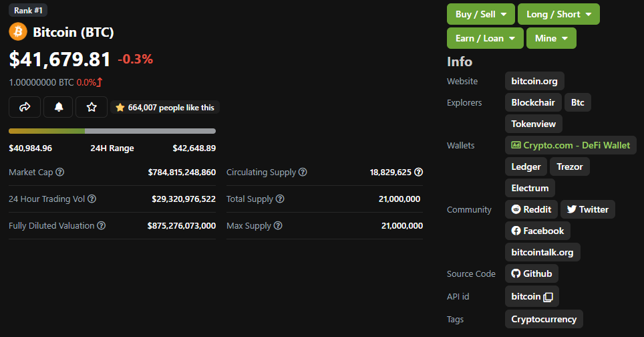This screenshot has height=337, width=644.
Task: Visit the Twitter community link
Action: [588, 209]
